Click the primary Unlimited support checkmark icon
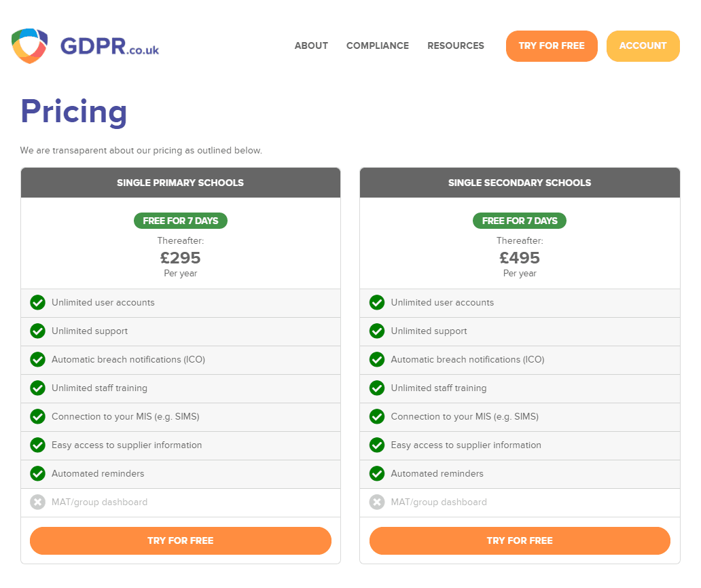701x588 pixels. pos(37,331)
